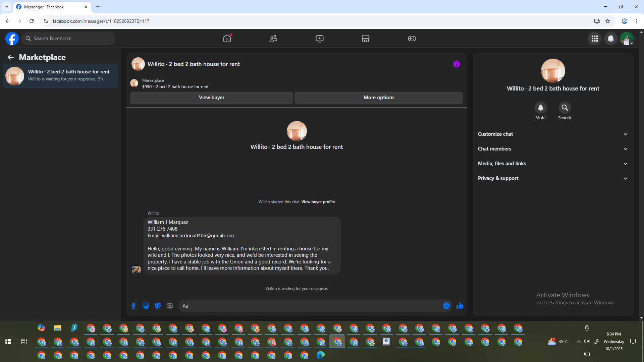Open the weather widget showing 35°C
Screen dimensions: 644x362
(x=558, y=342)
